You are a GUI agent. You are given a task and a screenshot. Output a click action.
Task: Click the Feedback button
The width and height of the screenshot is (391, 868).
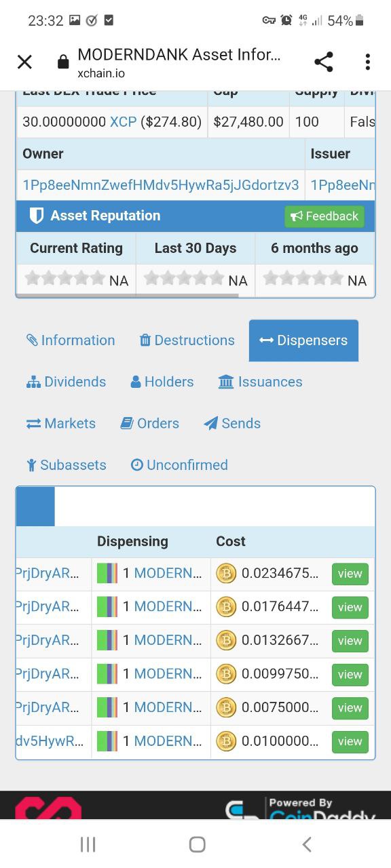324,216
